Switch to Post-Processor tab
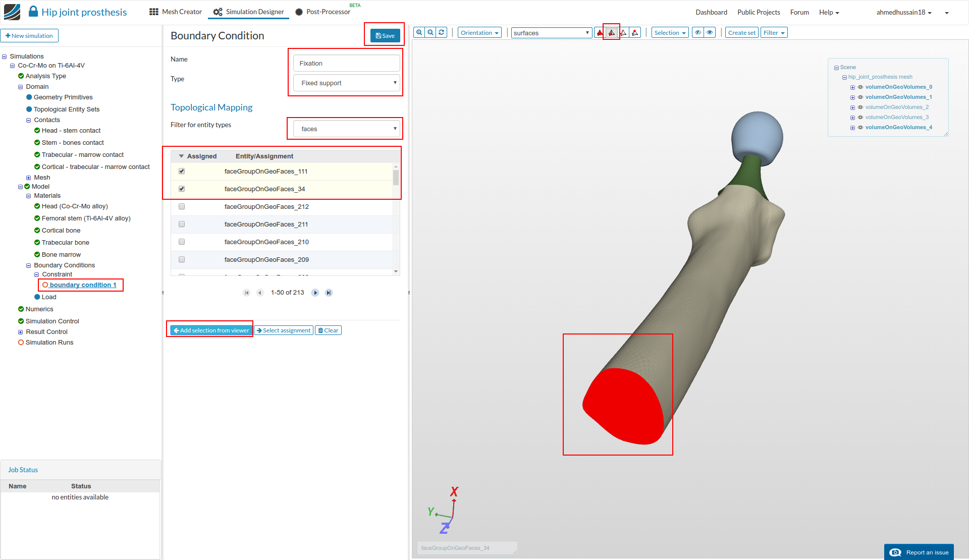The width and height of the screenshot is (969, 560). pyautogui.click(x=323, y=12)
